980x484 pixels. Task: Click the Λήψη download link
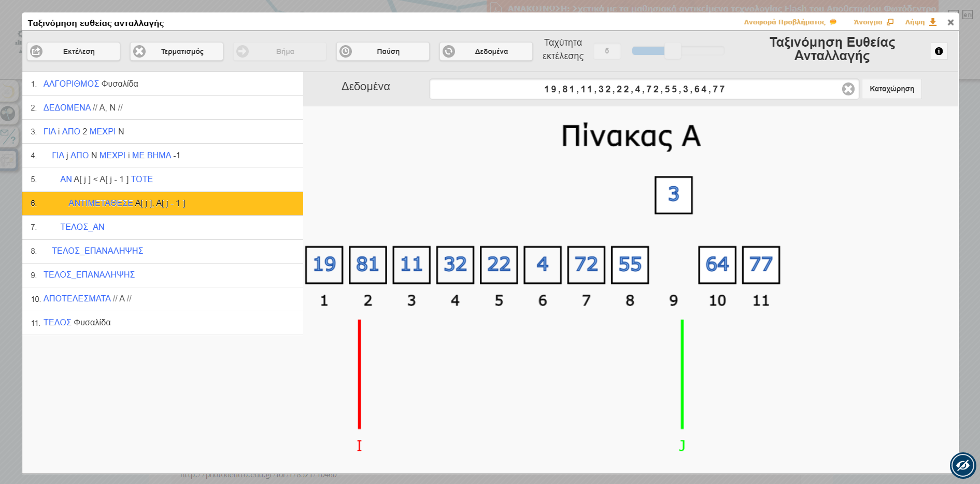coord(920,22)
